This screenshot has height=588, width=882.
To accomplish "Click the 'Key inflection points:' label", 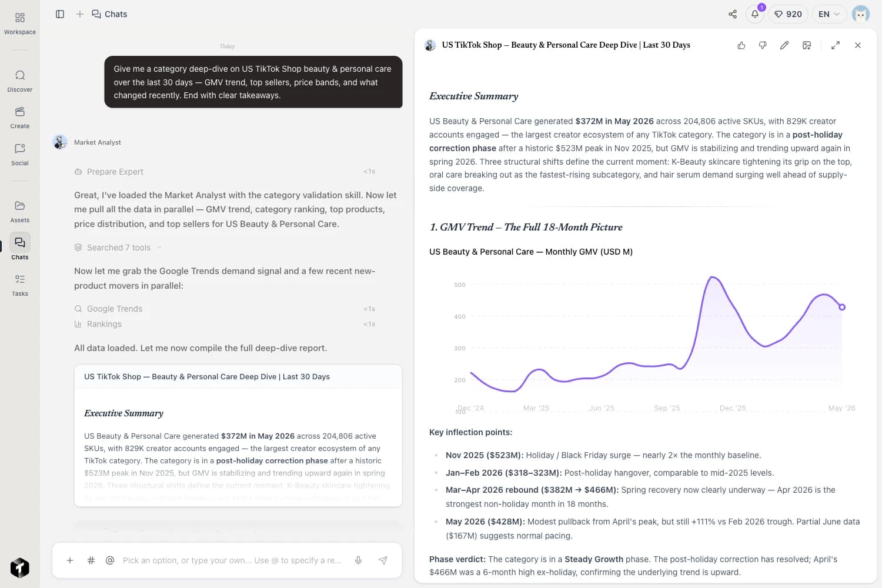I will click(471, 432).
